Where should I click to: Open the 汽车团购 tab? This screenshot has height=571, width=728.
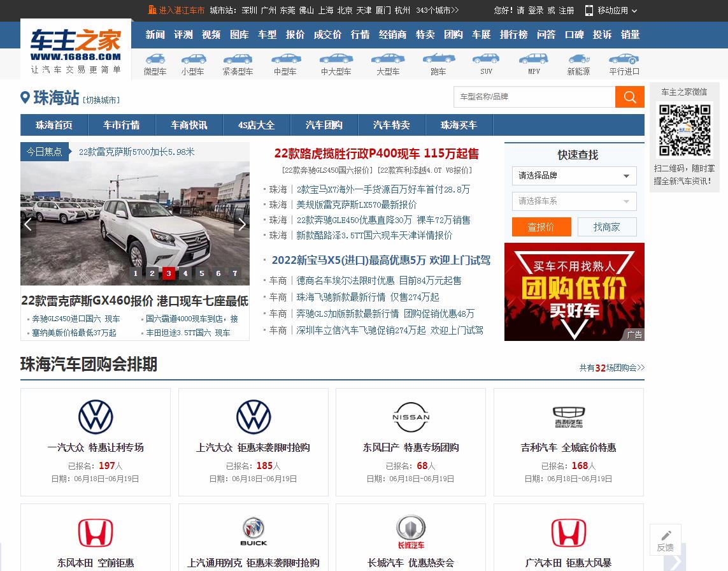point(324,125)
